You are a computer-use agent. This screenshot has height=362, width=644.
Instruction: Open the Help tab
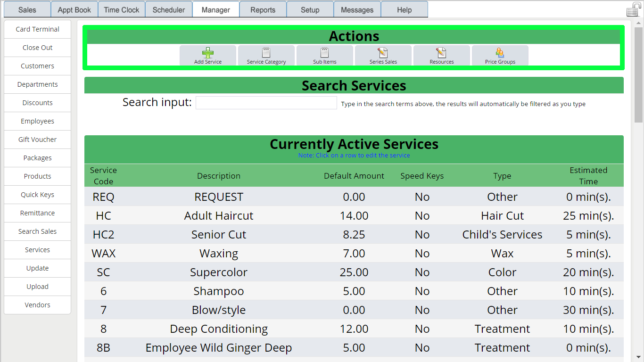(x=405, y=9)
